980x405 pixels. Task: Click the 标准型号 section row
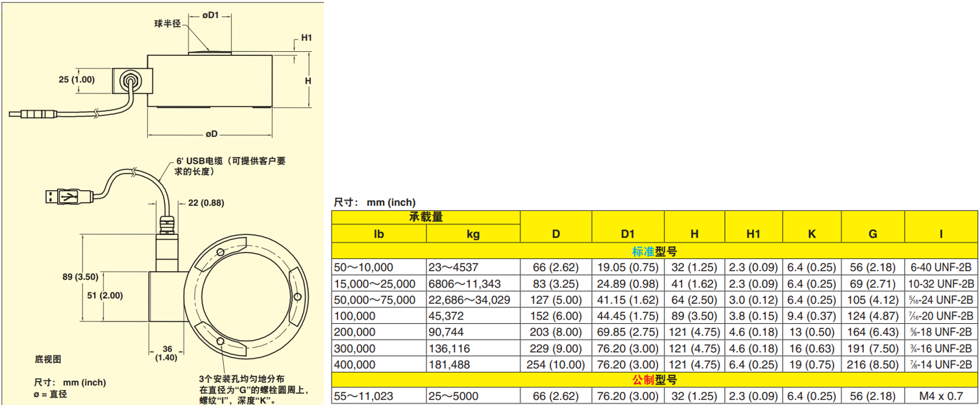point(654,251)
